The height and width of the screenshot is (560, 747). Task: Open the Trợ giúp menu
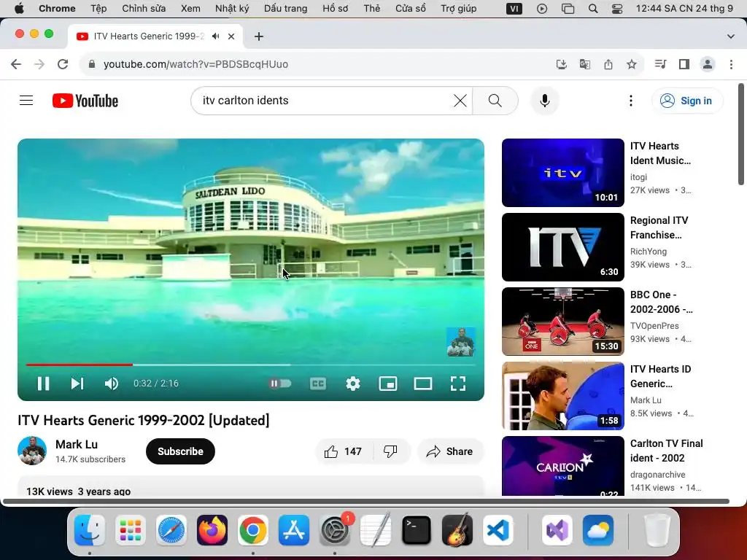pyautogui.click(x=458, y=8)
